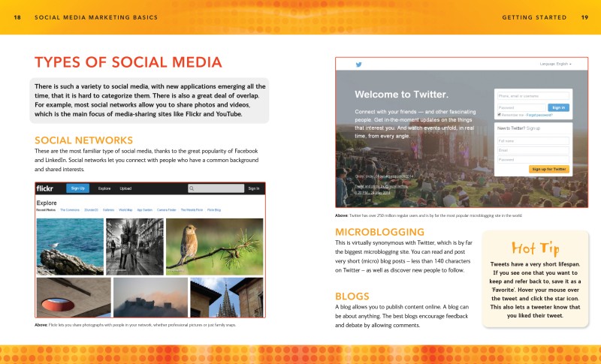601x364 pixels.
Task: Click the Twitter bird logo
Action: click(x=359, y=65)
